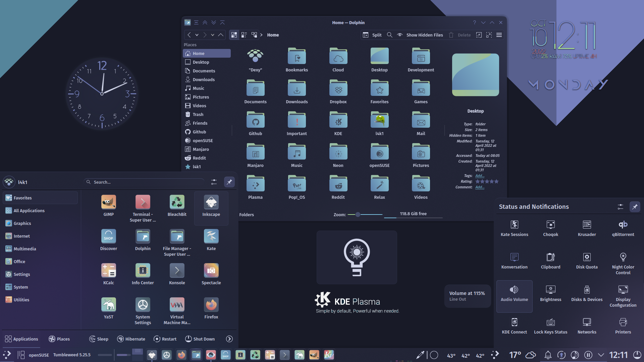Click the Restart button
The width and height of the screenshot is (644, 362).
[165, 339]
